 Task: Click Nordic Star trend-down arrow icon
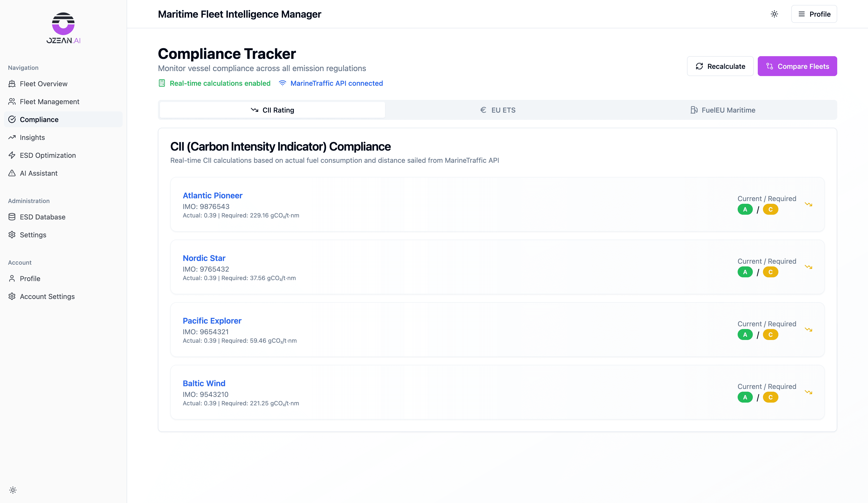(x=808, y=267)
